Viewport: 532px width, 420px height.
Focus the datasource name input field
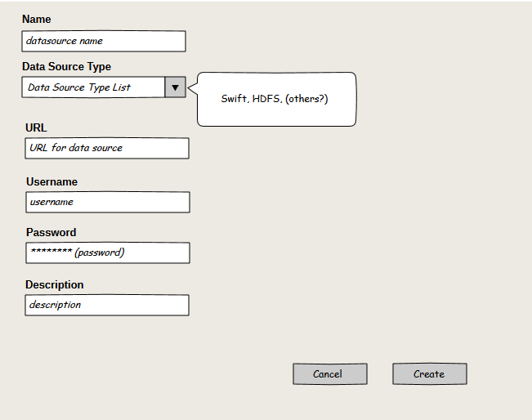[104, 41]
